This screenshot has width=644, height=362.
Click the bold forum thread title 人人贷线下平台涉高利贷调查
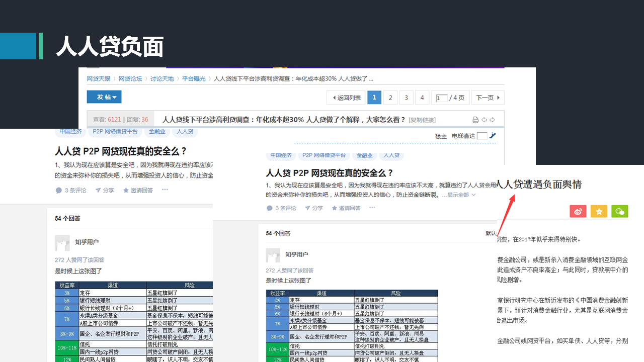coord(284,120)
